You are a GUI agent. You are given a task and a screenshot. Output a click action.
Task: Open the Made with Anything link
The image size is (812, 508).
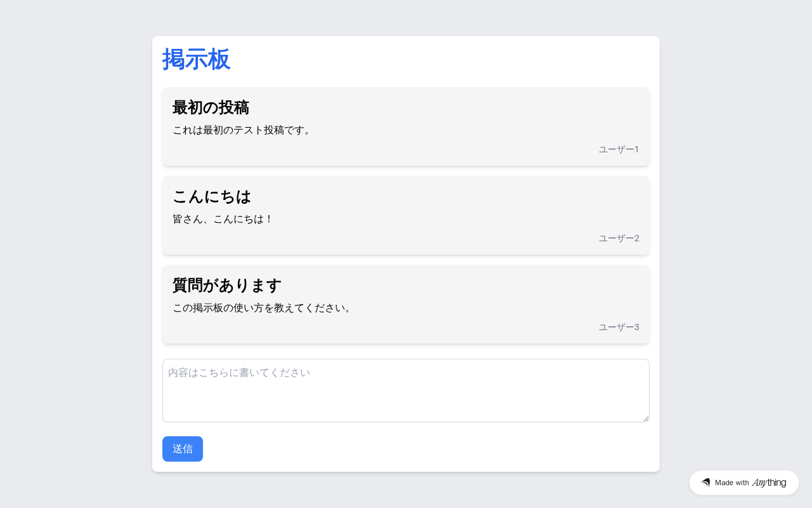pyautogui.click(x=744, y=483)
